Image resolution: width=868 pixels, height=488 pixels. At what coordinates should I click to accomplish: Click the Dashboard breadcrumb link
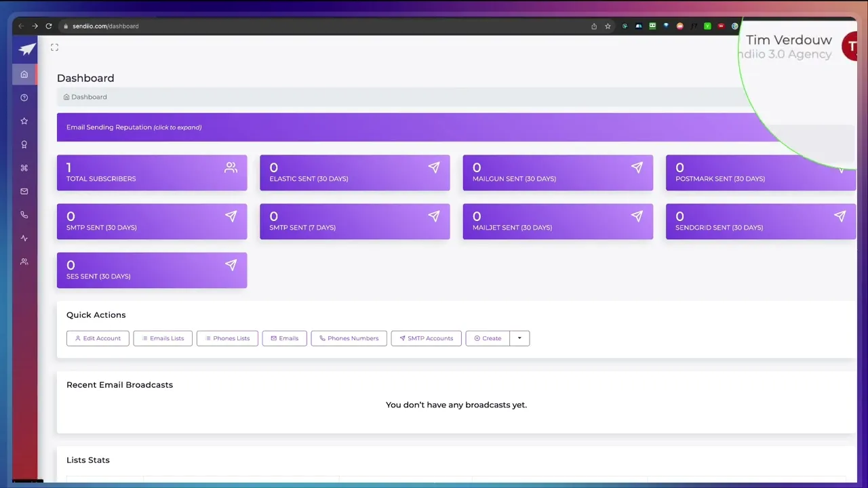tap(85, 97)
